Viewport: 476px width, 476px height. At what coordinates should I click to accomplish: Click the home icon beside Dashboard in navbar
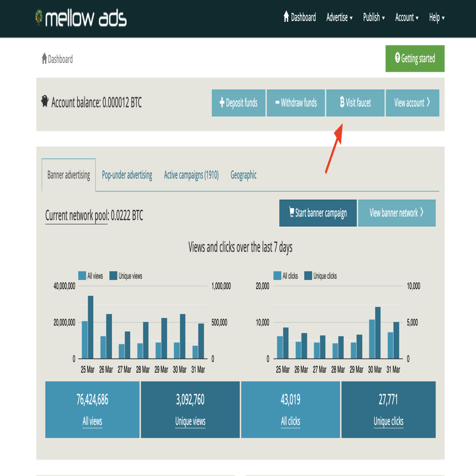click(286, 16)
